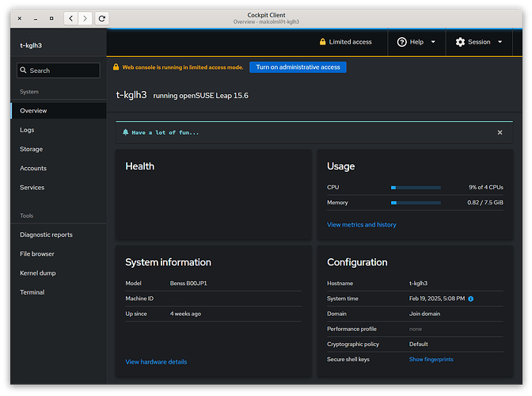Click the sidebar Search input field
Viewport: 532px width, 396px height.
tap(59, 70)
